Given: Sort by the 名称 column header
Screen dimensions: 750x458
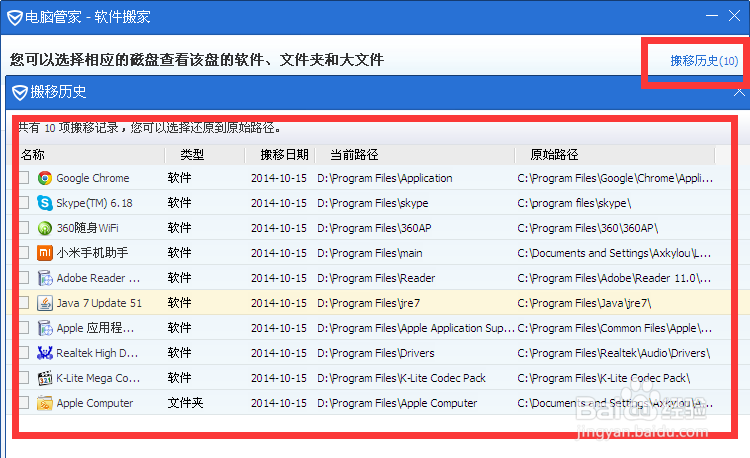Looking at the screenshot, I should pyautogui.click(x=33, y=155).
